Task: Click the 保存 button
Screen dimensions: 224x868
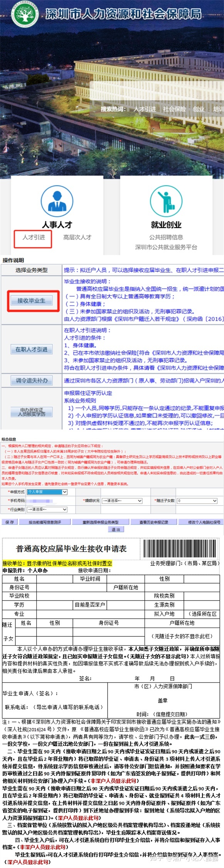Action: 10,522
